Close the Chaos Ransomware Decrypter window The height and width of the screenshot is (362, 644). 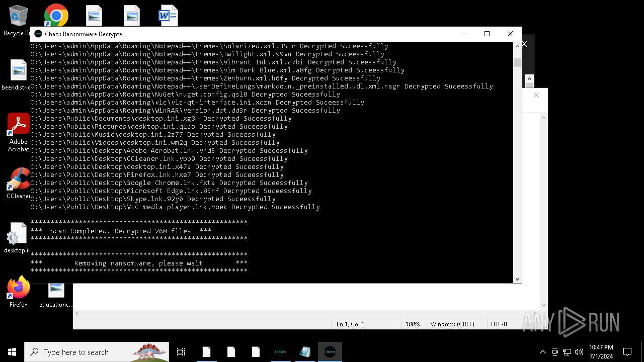(x=510, y=34)
